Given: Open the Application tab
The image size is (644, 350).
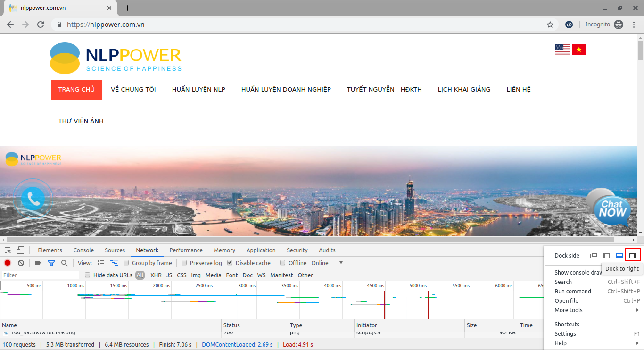Looking at the screenshot, I should pos(261,250).
